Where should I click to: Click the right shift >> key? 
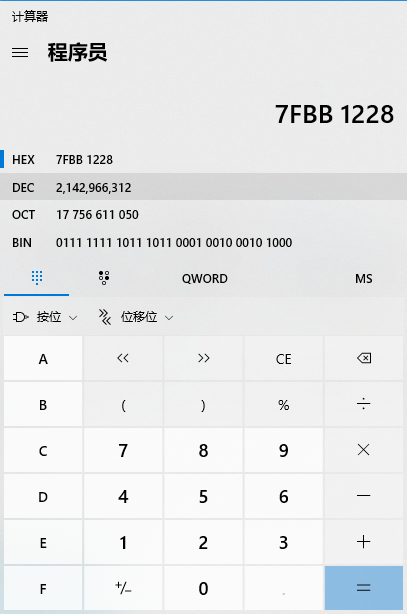(x=203, y=358)
